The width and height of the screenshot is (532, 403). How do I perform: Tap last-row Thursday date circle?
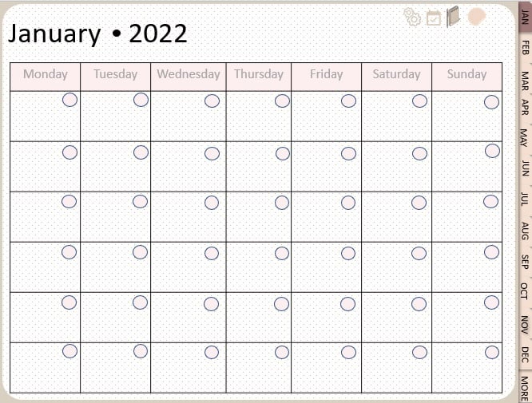pyautogui.click(x=282, y=352)
